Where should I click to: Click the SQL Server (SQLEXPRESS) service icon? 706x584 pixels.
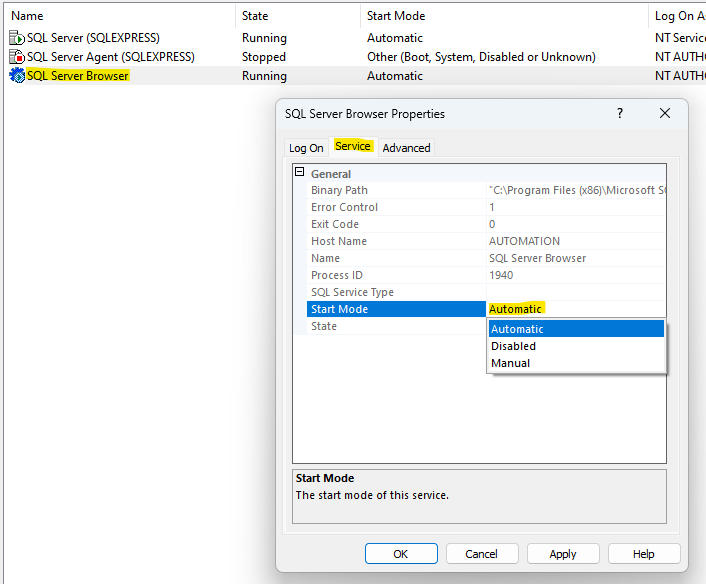(x=17, y=38)
